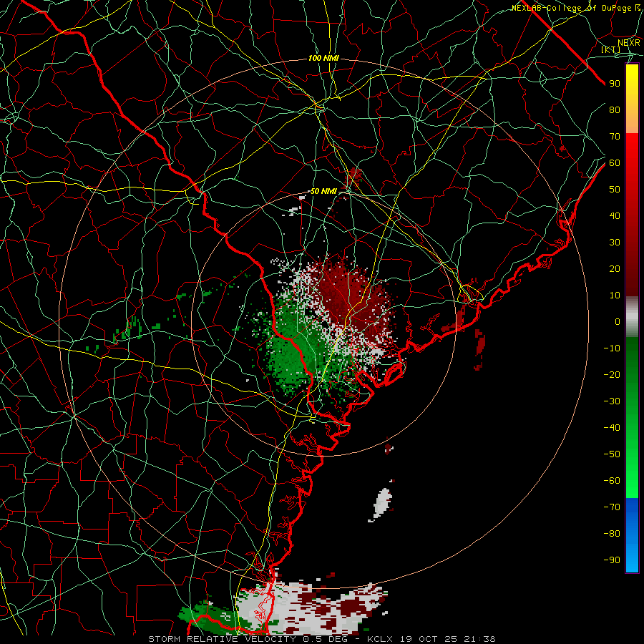The image size is (644, 644).
Task: Click the 50 value on velocity scale
Action: (615, 190)
